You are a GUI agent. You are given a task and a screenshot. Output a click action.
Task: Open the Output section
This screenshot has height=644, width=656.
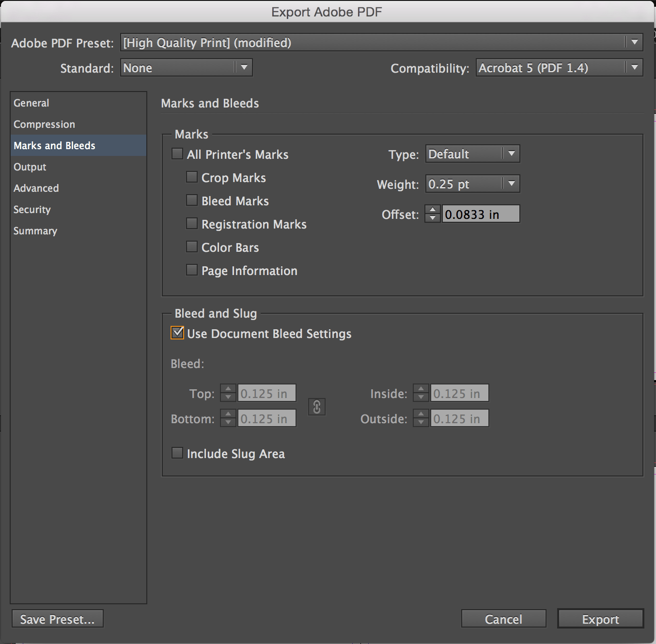[x=30, y=167]
